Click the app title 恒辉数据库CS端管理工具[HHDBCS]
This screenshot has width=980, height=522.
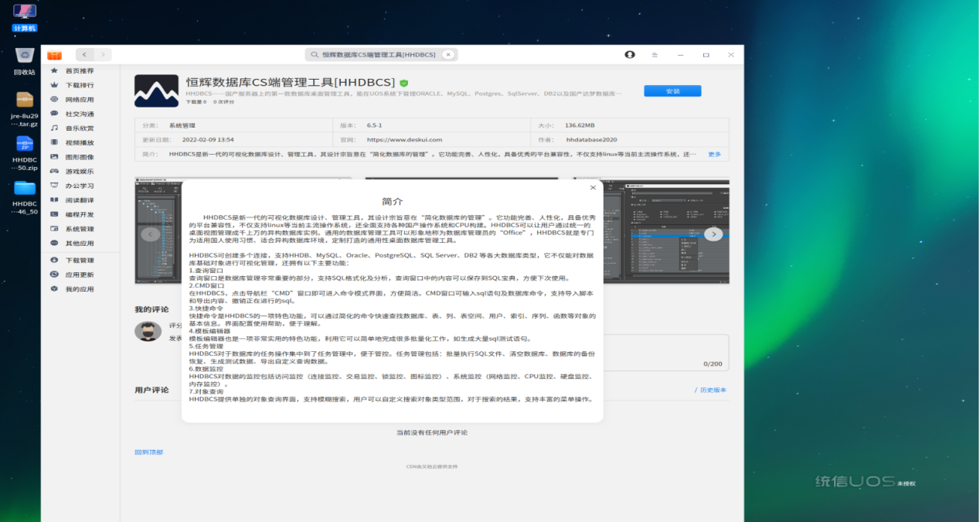291,82
